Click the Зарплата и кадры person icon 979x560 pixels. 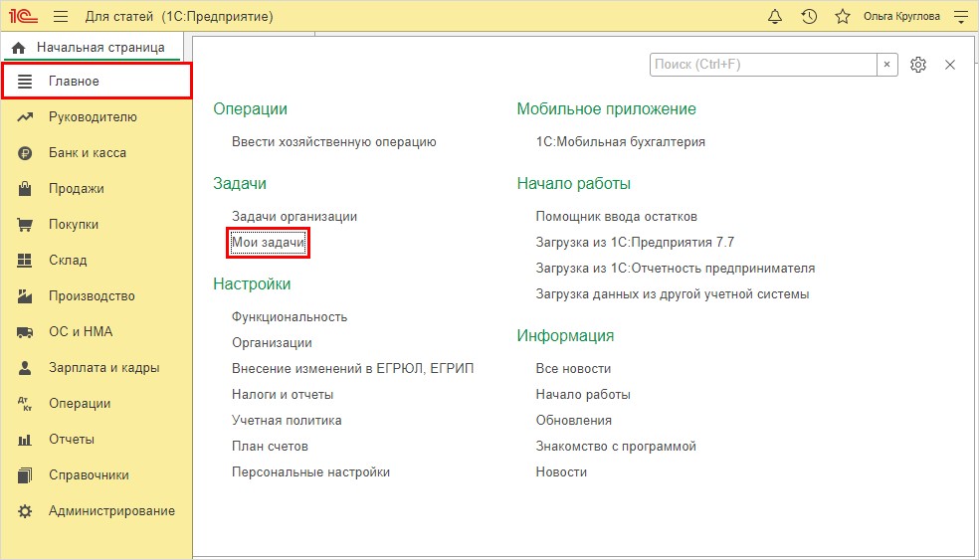coord(24,368)
